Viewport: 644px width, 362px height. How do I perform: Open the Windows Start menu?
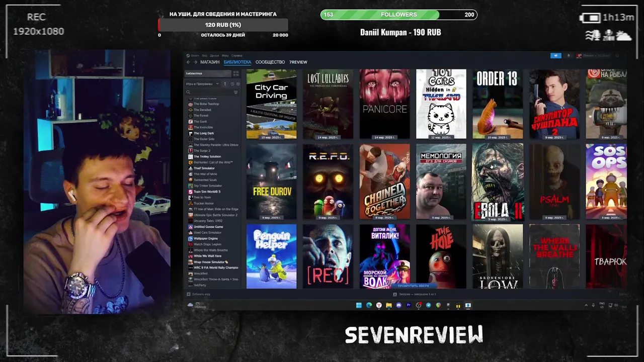coord(359,305)
